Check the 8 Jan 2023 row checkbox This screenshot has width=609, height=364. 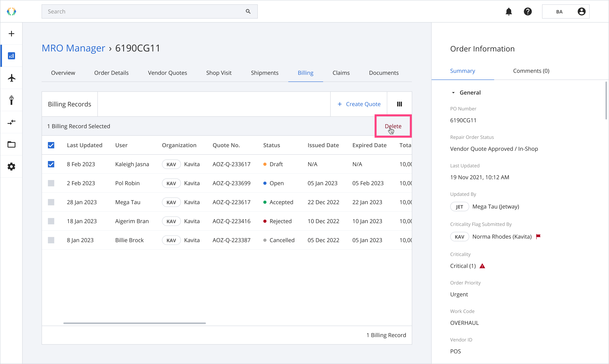[x=51, y=240]
